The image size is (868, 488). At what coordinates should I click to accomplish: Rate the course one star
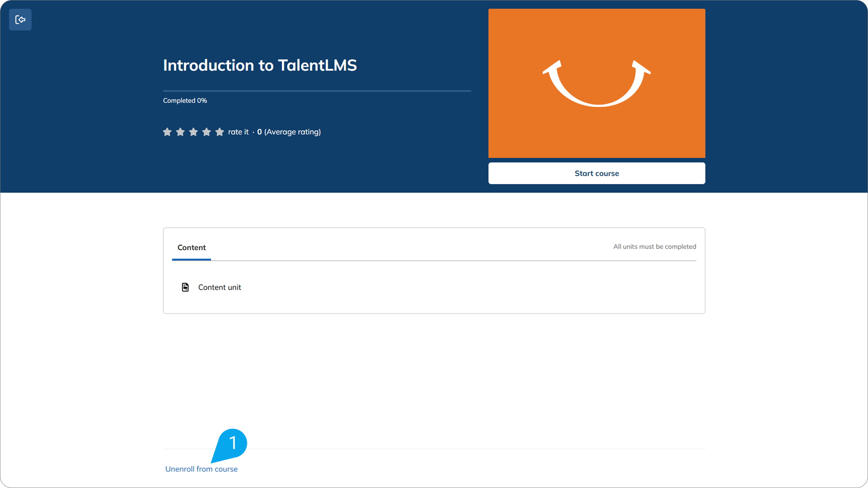click(x=167, y=132)
